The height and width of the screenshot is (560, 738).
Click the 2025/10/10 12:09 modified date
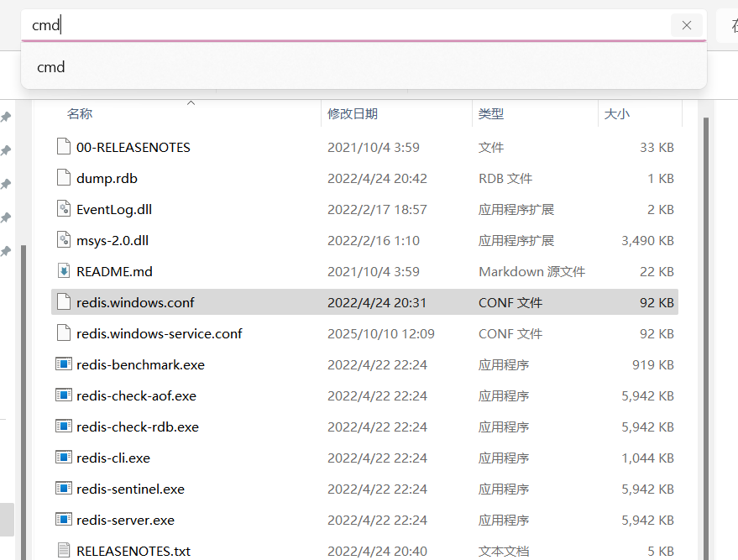point(381,333)
